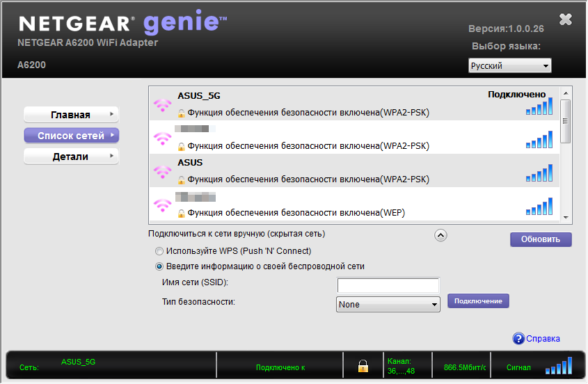Open the Детали menu section
Screen dimensions: 588x384
coord(71,157)
